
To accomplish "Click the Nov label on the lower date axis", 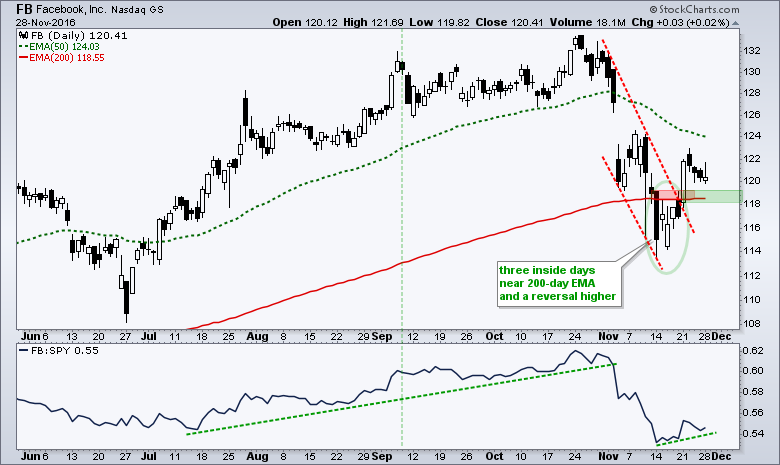I will click(x=608, y=457).
